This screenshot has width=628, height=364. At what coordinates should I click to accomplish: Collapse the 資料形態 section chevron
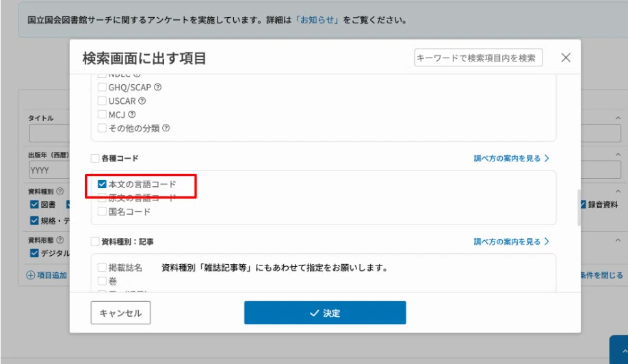coord(618,240)
